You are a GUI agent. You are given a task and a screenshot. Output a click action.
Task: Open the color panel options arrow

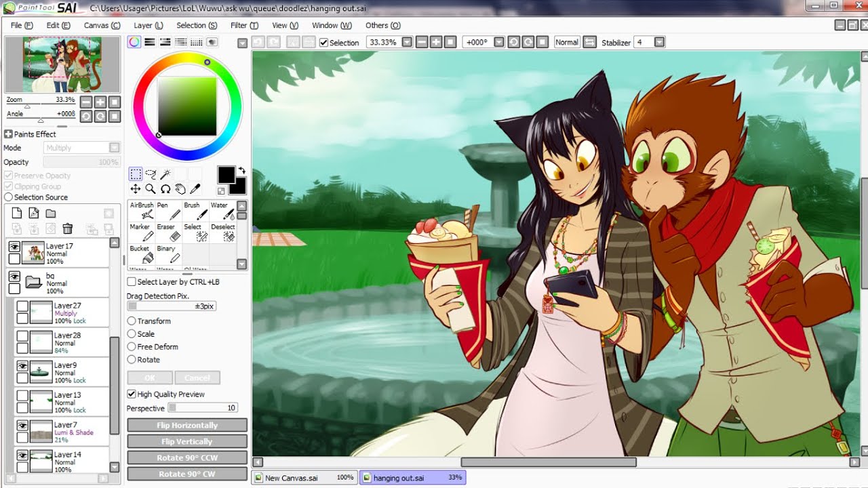[x=242, y=43]
